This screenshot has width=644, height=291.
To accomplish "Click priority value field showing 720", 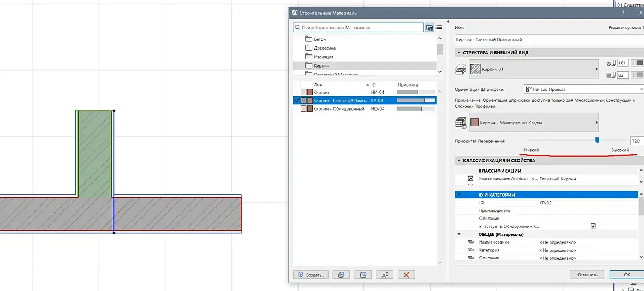I will pyautogui.click(x=636, y=141).
